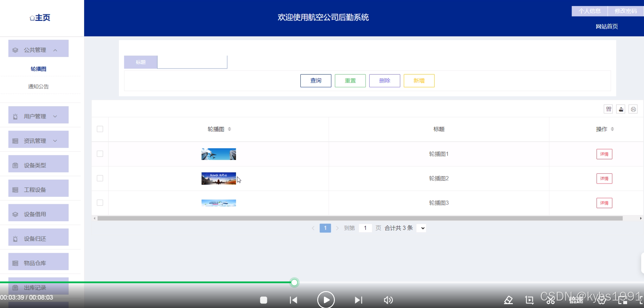Play the video
Image resolution: width=644 pixels, height=308 pixels.
[326, 300]
